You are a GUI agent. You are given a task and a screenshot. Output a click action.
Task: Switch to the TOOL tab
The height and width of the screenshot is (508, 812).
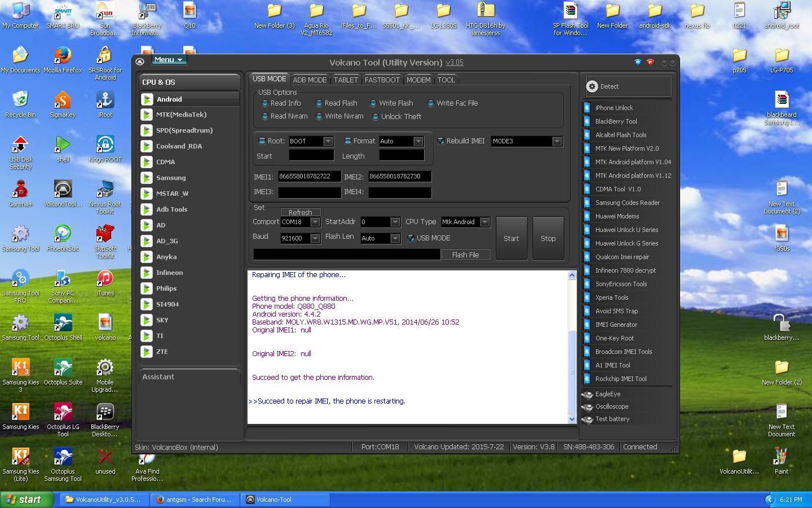click(446, 80)
